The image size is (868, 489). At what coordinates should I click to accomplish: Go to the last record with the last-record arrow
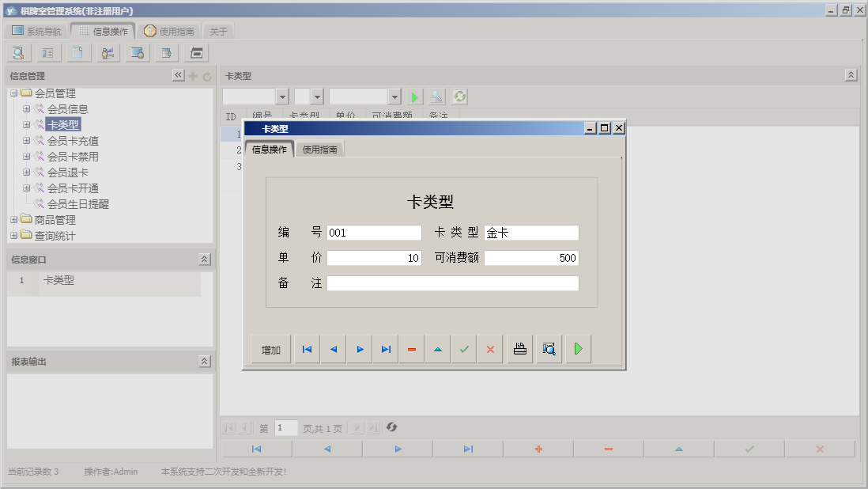pyautogui.click(x=386, y=348)
